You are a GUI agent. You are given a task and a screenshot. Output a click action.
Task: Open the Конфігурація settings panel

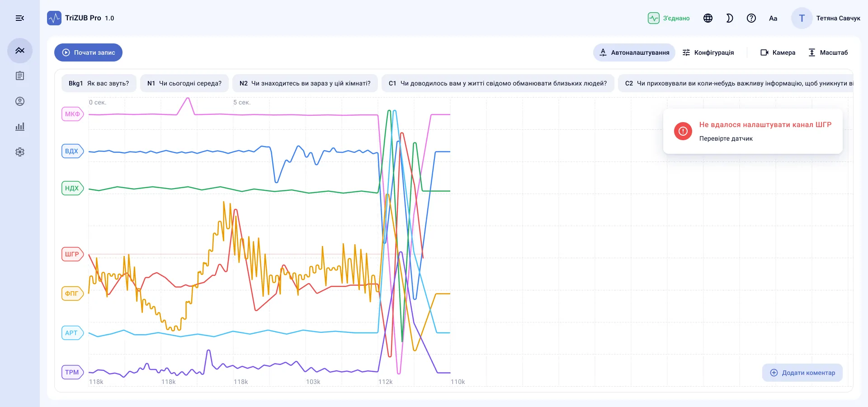tap(708, 52)
